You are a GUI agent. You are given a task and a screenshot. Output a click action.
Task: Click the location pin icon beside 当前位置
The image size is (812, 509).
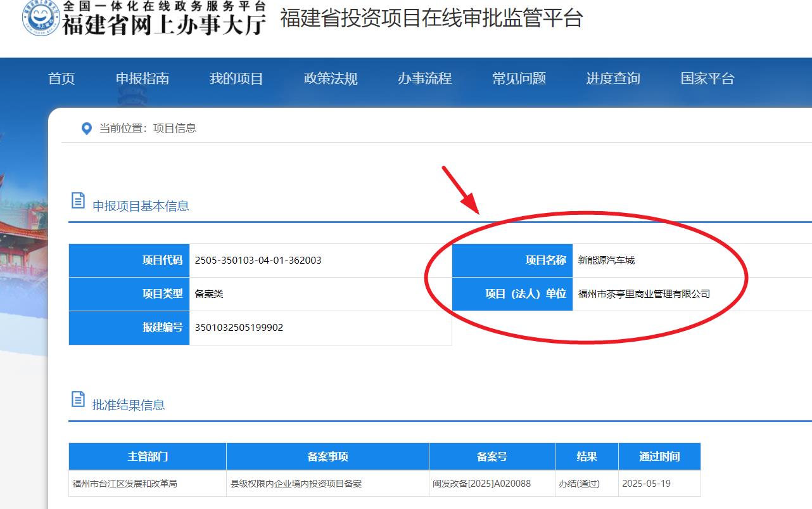pyautogui.click(x=87, y=129)
